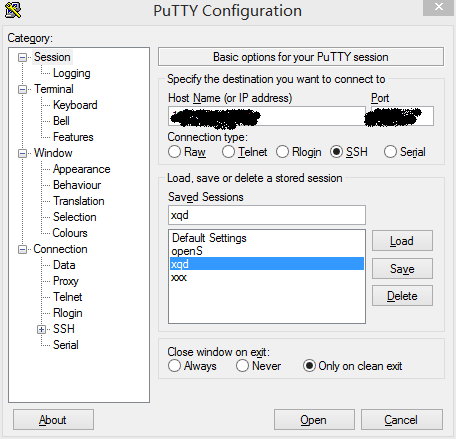This screenshot has height=439, width=456.
Task: Open the SSH connection
Action: [x=314, y=420]
